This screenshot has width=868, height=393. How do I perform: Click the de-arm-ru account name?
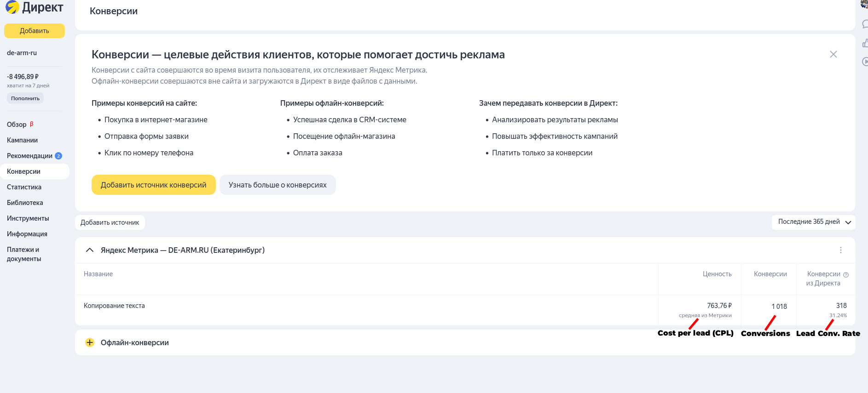point(22,53)
